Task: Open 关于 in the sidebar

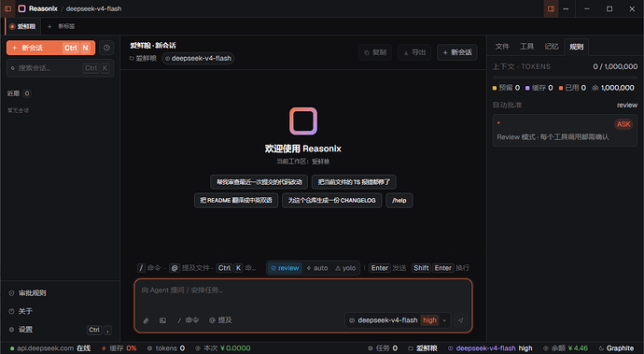Action: (21, 311)
